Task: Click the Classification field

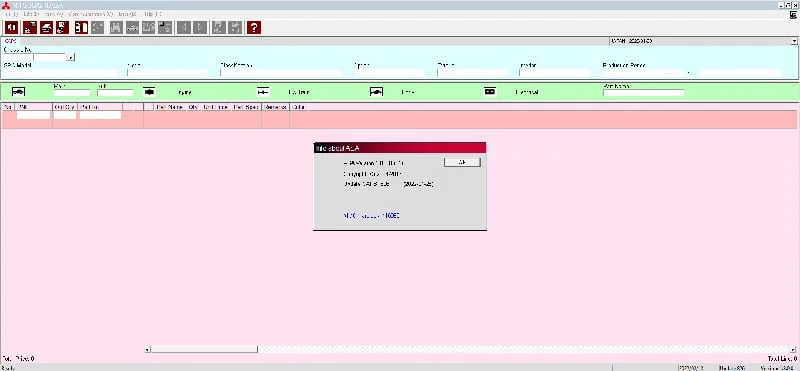Action: [x=280, y=73]
